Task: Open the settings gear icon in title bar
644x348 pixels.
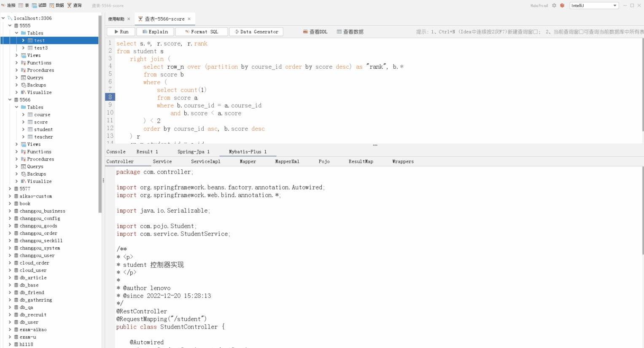Action: tap(554, 5)
